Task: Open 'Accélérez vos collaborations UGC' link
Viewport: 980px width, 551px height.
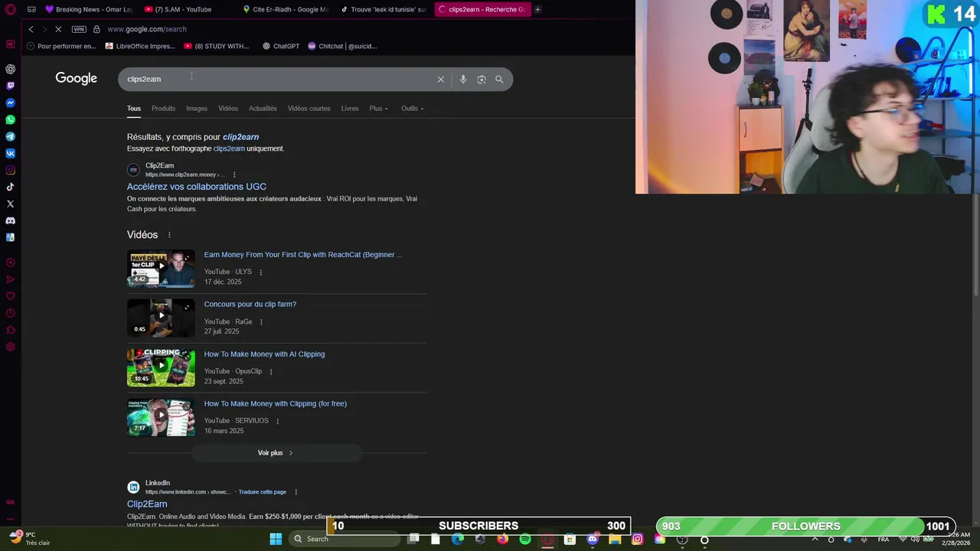Action: click(x=197, y=187)
